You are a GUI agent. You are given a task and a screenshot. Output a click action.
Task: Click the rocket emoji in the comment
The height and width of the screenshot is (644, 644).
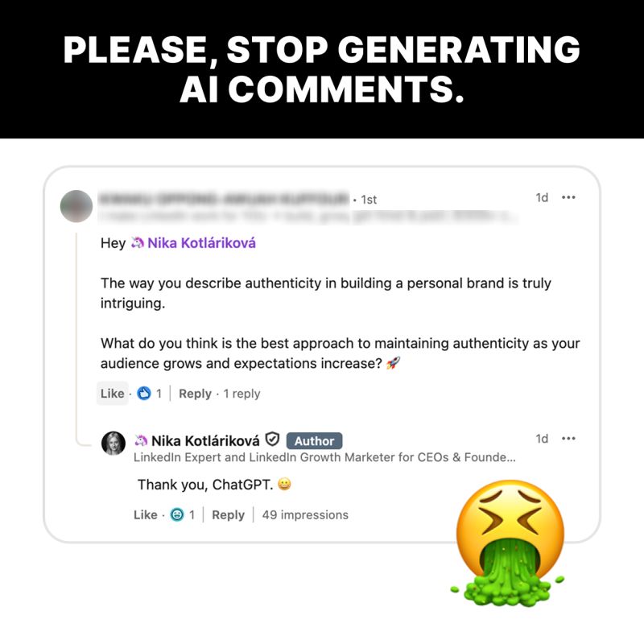tap(393, 363)
